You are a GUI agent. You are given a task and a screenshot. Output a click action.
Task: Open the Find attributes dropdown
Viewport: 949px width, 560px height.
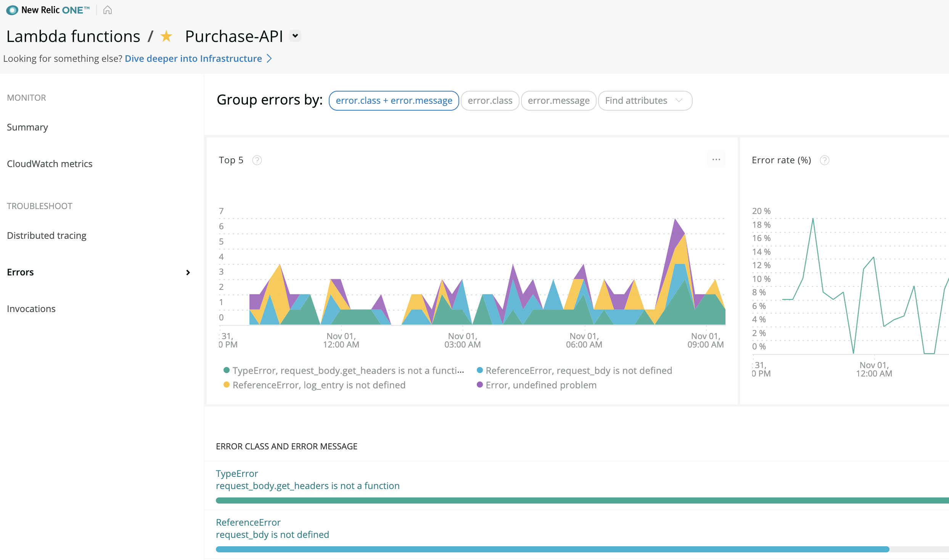tap(645, 101)
